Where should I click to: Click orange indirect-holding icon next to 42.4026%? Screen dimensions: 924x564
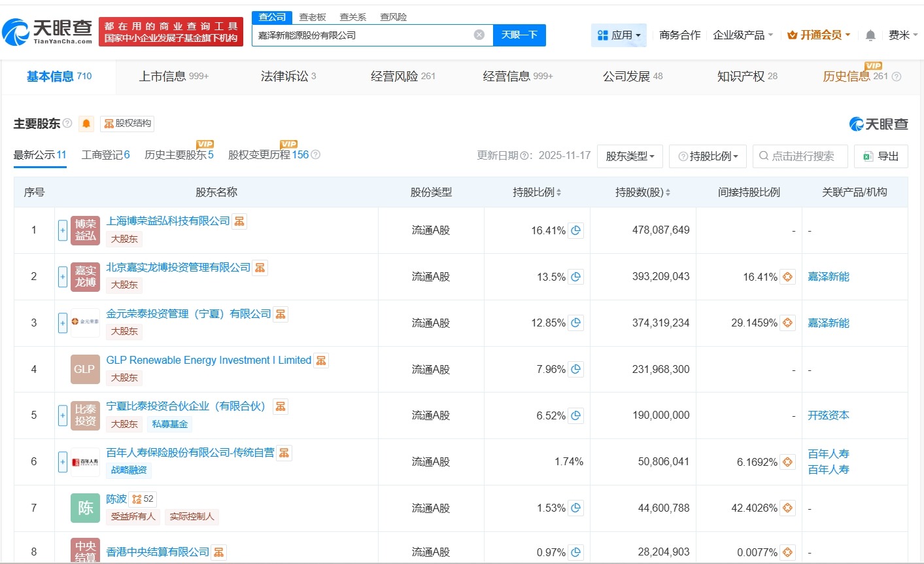point(787,507)
